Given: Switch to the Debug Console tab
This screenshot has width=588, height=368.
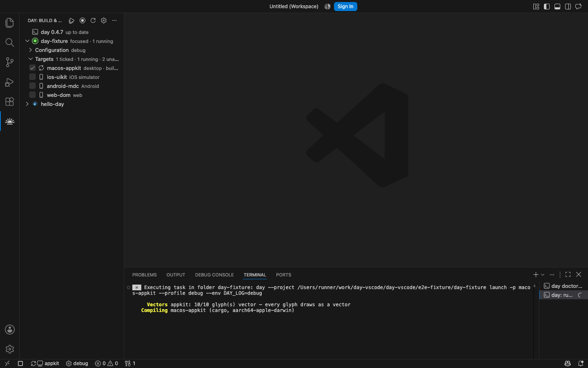Looking at the screenshot, I should click(214, 275).
